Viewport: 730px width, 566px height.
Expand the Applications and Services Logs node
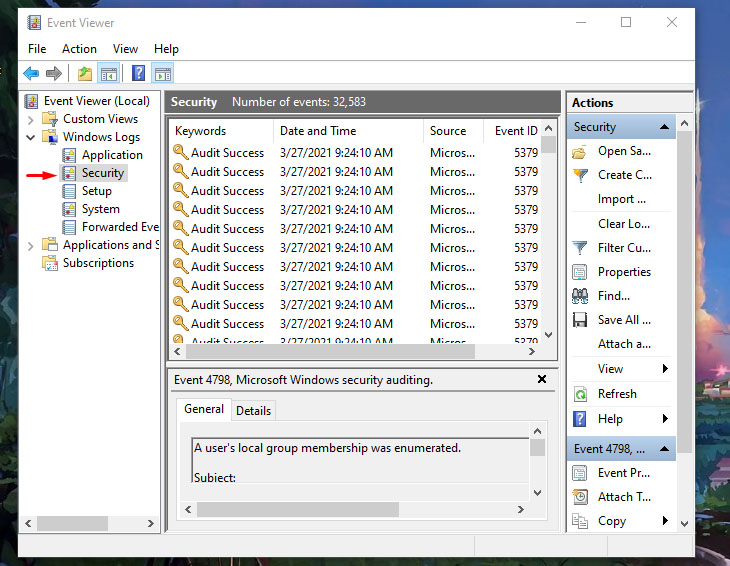click(31, 245)
